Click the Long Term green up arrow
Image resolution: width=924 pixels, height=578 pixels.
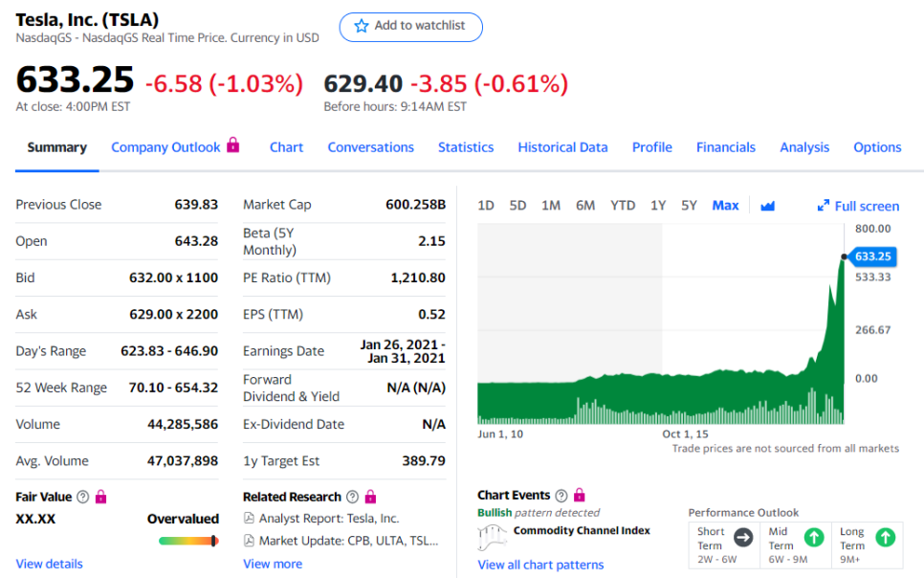[885, 537]
